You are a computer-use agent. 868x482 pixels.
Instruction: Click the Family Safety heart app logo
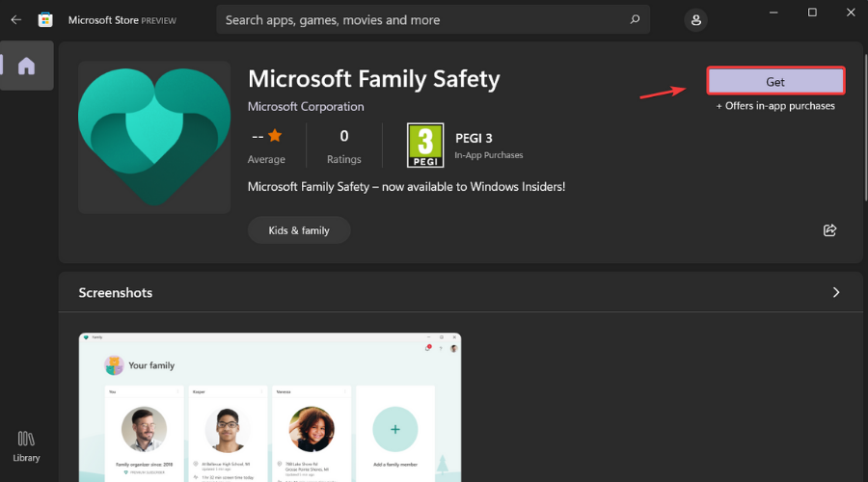[x=154, y=137]
